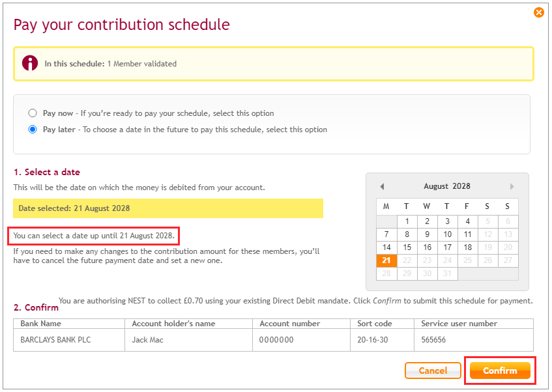Click the August 2028 calendar header
This screenshot has height=392, width=552.
point(447,186)
